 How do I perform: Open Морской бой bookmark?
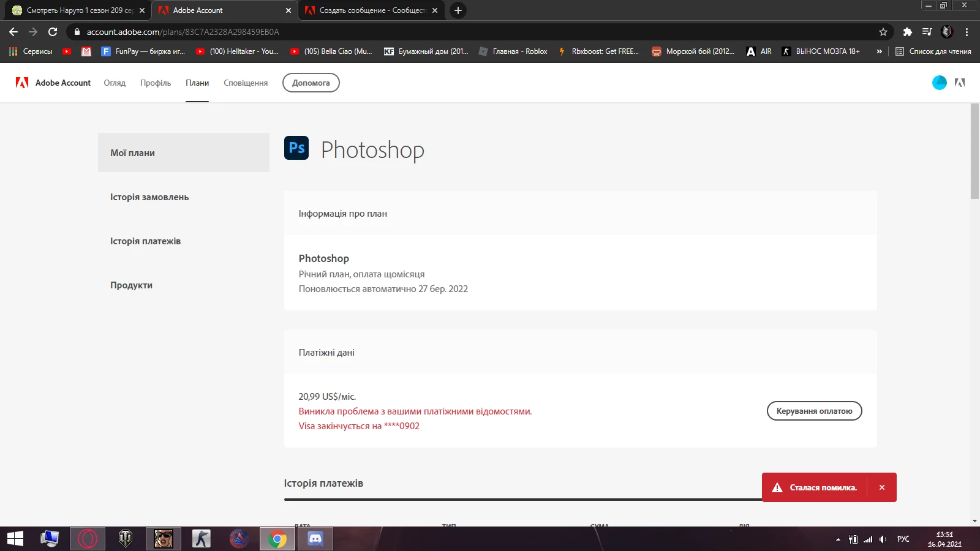click(x=693, y=51)
